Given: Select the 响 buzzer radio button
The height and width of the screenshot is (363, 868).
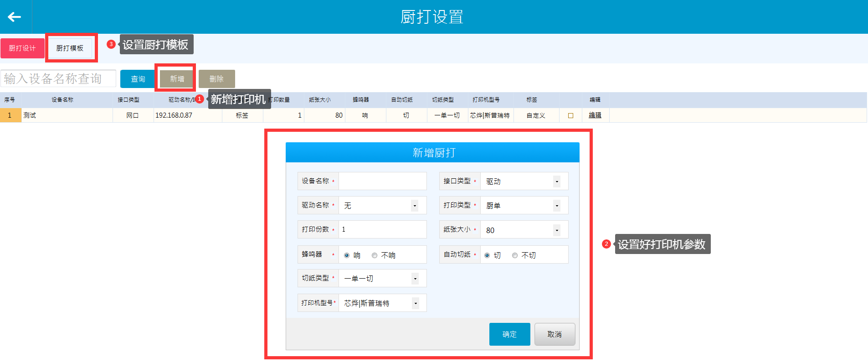Looking at the screenshot, I should click(347, 255).
